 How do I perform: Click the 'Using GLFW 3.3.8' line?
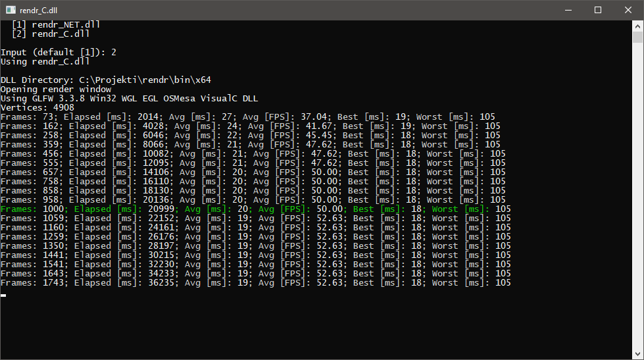(130, 99)
